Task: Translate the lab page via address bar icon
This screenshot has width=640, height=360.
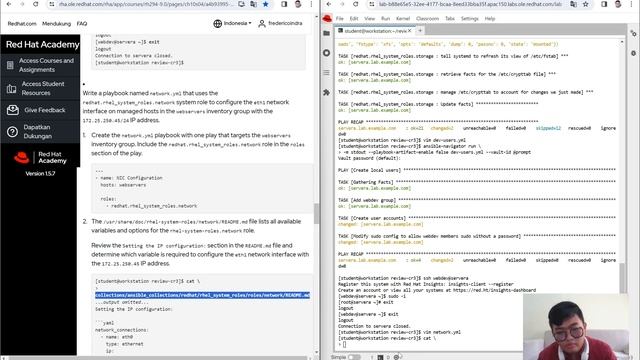Action: click(x=573, y=4)
